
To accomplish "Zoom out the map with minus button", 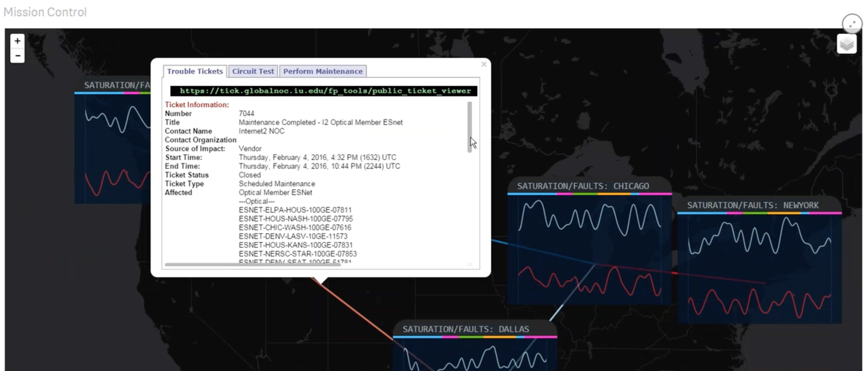I will 17,56.
